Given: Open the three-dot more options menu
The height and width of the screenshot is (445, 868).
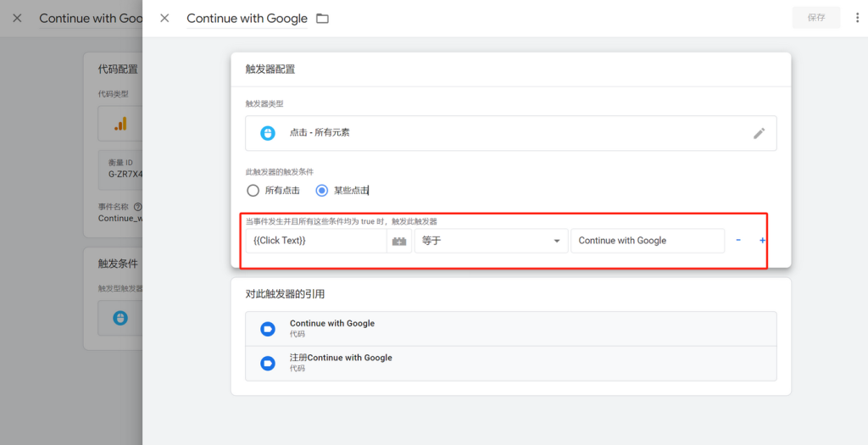Looking at the screenshot, I should click(x=858, y=18).
